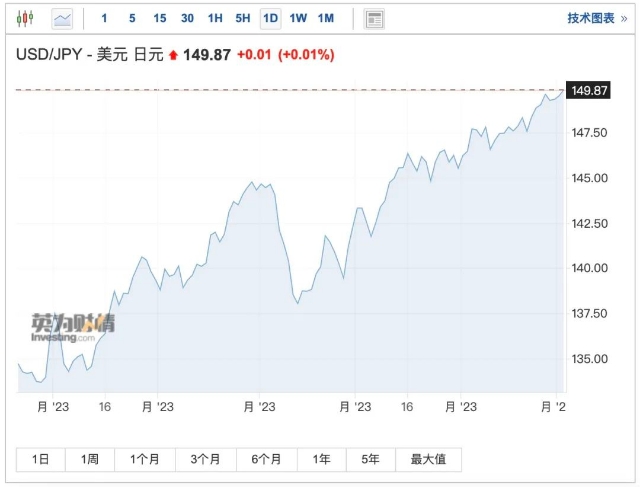This screenshot has height=487, width=640.
Task: Select 30 minute interval
Action: 187,18
